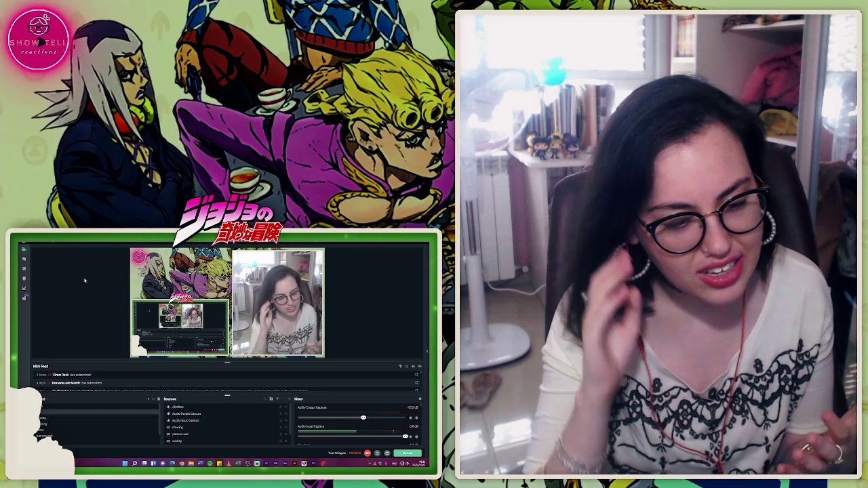Lock the drawing source
The height and width of the screenshot is (488, 868).
[280, 427]
